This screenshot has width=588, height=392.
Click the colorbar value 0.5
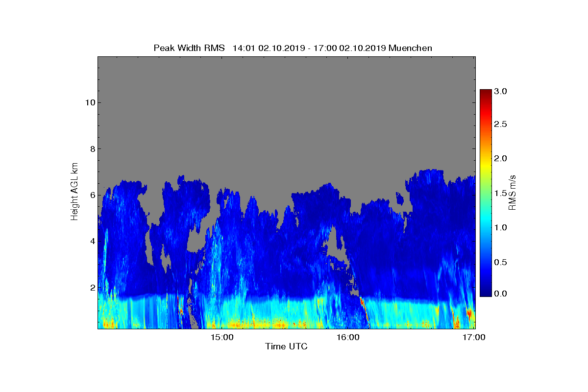pyautogui.click(x=501, y=262)
